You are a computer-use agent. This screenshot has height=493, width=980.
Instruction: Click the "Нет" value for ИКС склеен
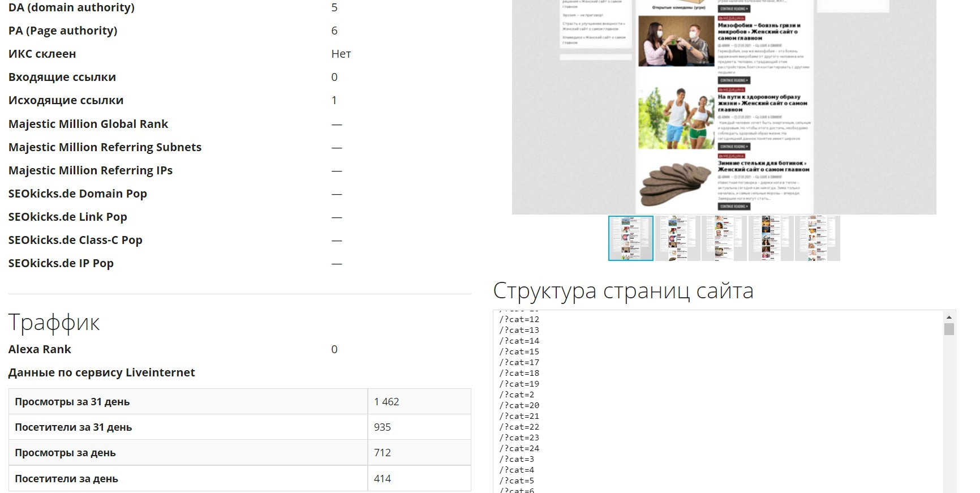pyautogui.click(x=341, y=54)
